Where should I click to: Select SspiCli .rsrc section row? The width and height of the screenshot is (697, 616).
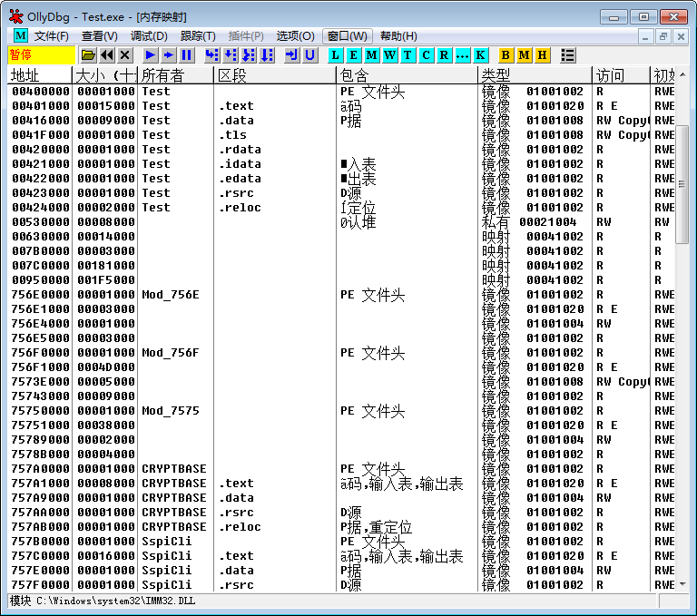coord(341,585)
